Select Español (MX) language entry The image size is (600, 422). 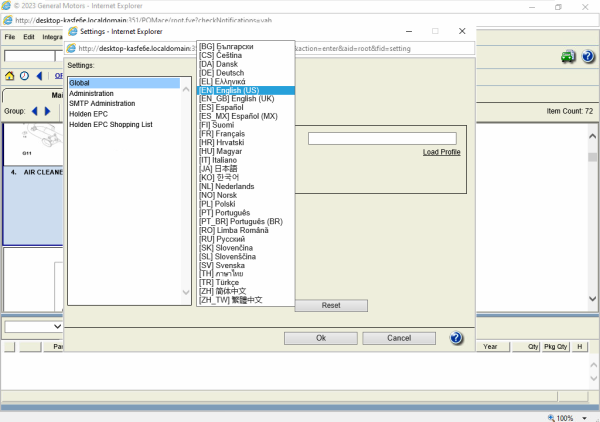point(238,116)
